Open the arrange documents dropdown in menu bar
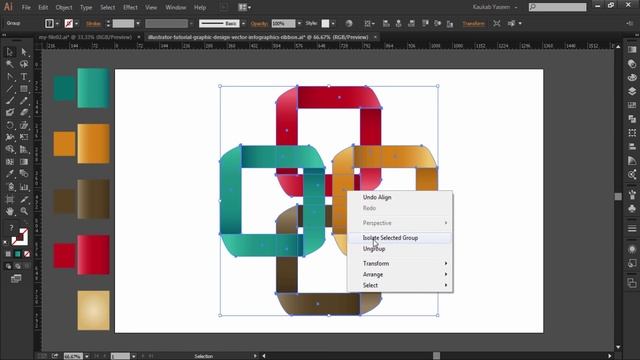This screenshot has height=360, width=640. pyautogui.click(x=244, y=7)
